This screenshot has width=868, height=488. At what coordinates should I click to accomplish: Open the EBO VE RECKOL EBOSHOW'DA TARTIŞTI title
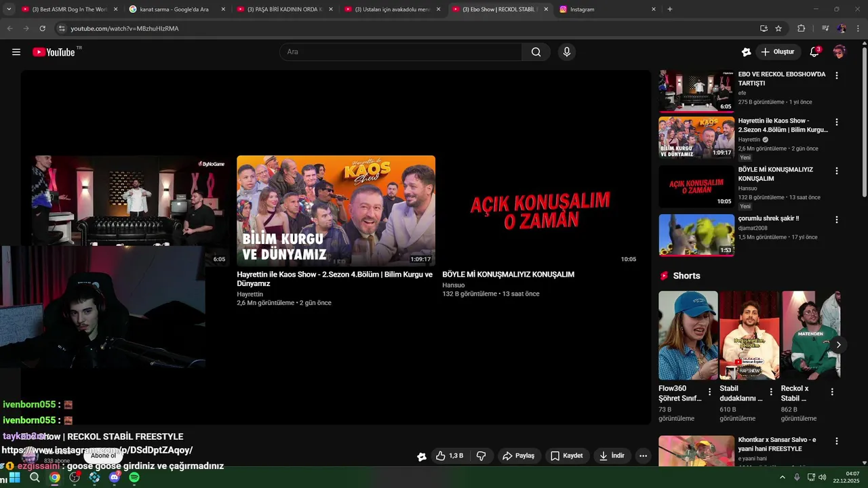[782, 79]
